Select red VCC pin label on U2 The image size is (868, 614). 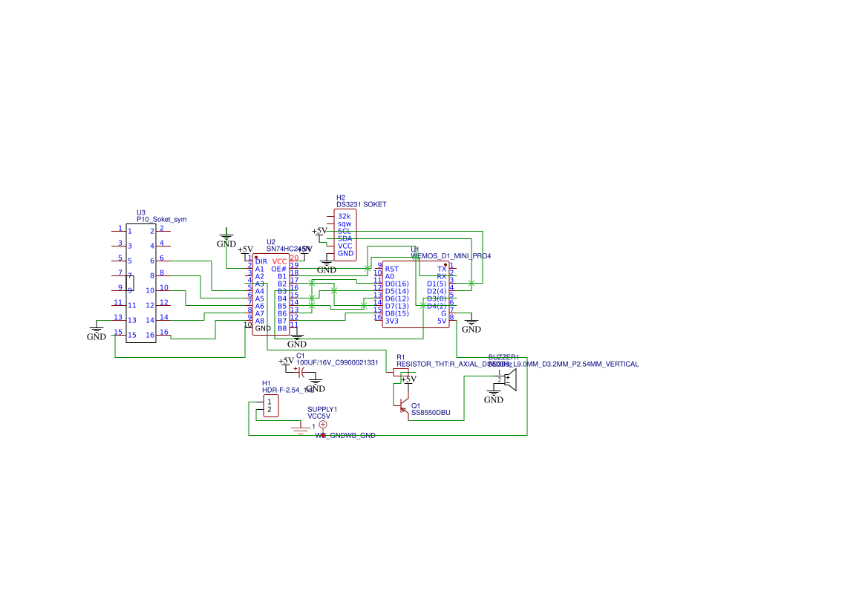coord(279,262)
